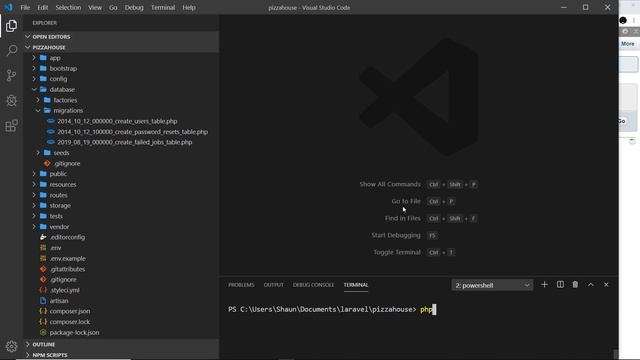Viewport: 640px width, 360px height.
Task: Expand the bootstrap folder
Action: (x=63, y=69)
